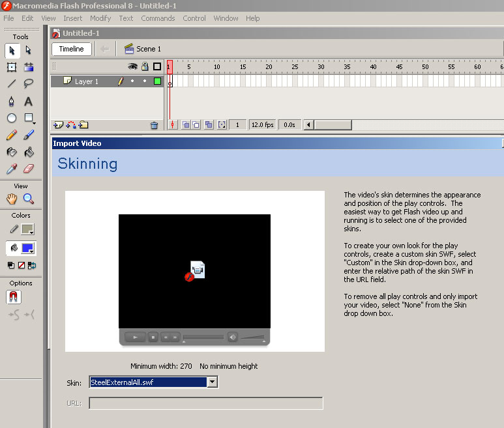The height and width of the screenshot is (428, 504).
Task: Toggle Snap to Objects magnet
Action: click(x=14, y=297)
